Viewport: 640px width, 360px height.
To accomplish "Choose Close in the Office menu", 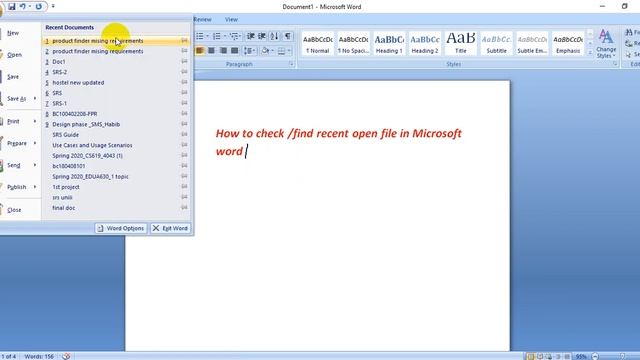I will coord(14,210).
